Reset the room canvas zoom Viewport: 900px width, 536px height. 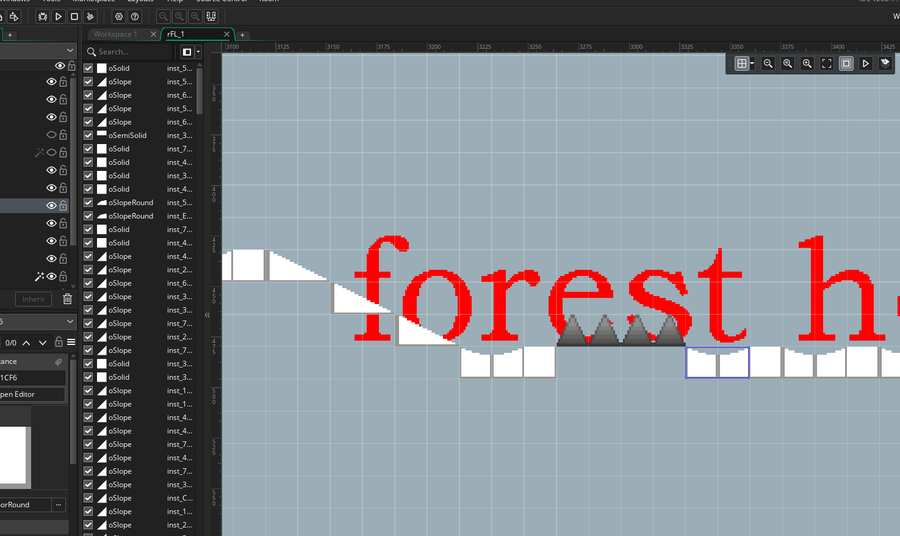(788, 64)
